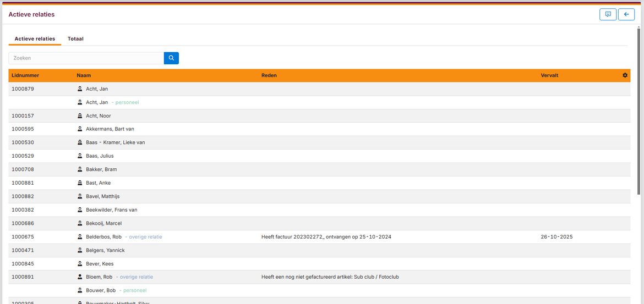The height and width of the screenshot is (304, 644).
Task: Click the blue magnifier search button
Action: tap(171, 58)
